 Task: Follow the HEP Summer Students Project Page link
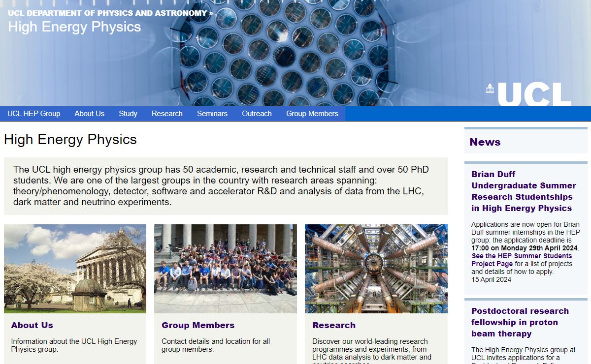click(x=522, y=260)
